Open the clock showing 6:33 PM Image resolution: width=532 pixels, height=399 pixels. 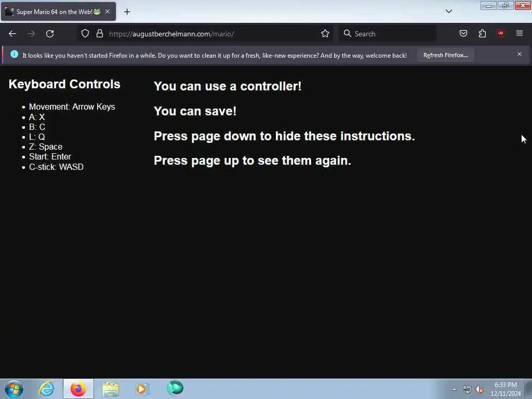click(505, 389)
